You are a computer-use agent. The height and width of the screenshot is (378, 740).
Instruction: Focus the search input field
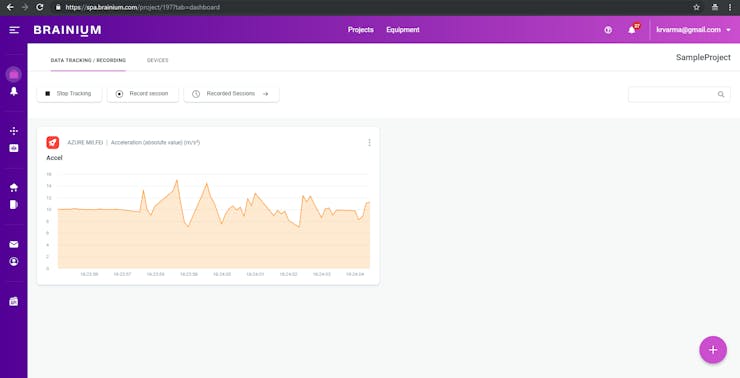point(679,94)
